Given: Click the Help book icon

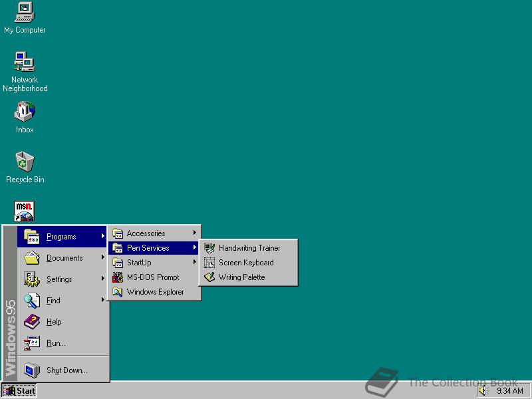Looking at the screenshot, I should (32, 322).
